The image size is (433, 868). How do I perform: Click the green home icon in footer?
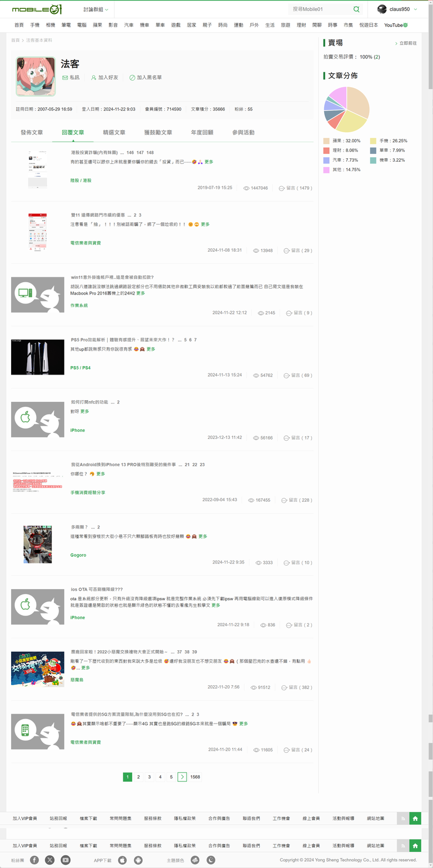pyautogui.click(x=415, y=846)
